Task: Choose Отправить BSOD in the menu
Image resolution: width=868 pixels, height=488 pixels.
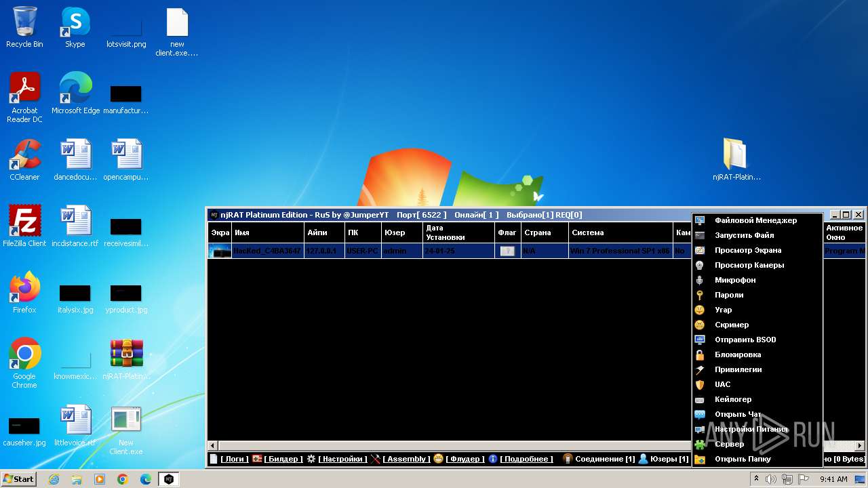Action: [x=757, y=340]
